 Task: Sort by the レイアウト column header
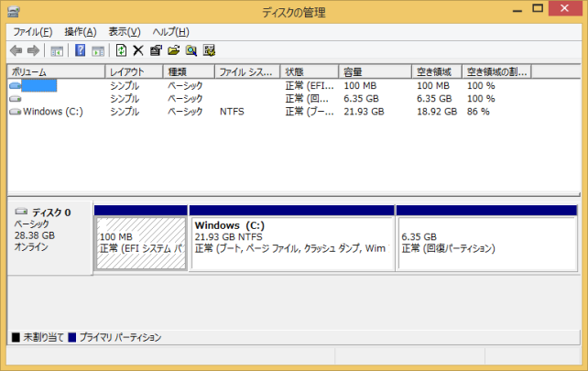134,71
